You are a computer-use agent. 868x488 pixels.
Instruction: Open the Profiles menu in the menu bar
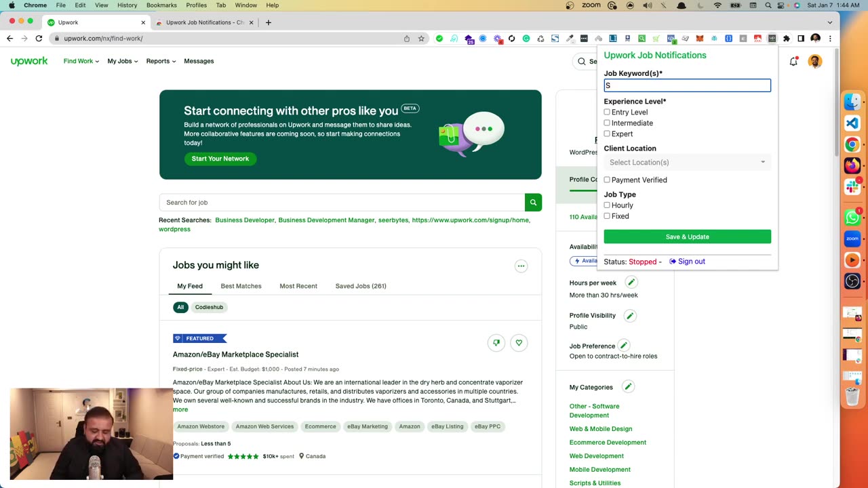pos(196,5)
